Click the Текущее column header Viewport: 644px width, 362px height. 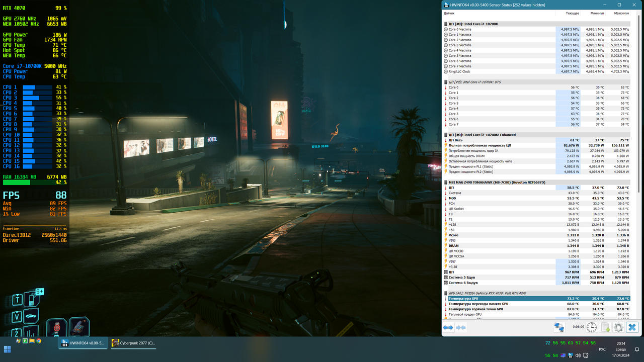tap(572, 14)
